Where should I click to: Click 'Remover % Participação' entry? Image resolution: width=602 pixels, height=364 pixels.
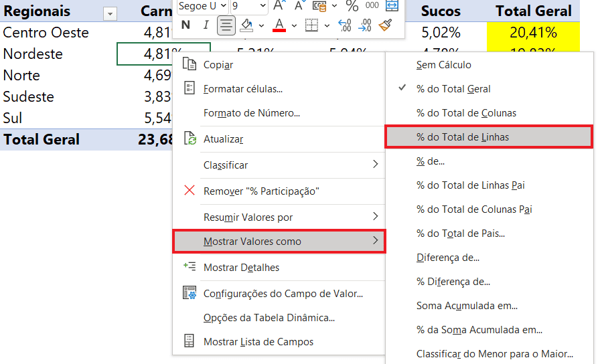tap(261, 191)
